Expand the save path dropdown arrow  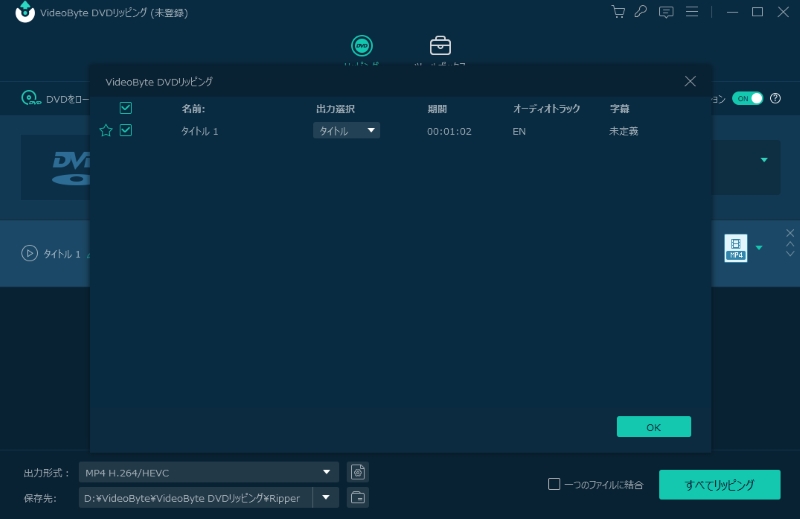(326, 497)
